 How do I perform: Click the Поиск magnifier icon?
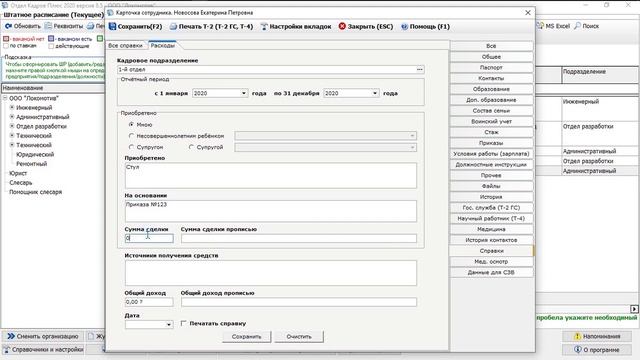(x=578, y=26)
